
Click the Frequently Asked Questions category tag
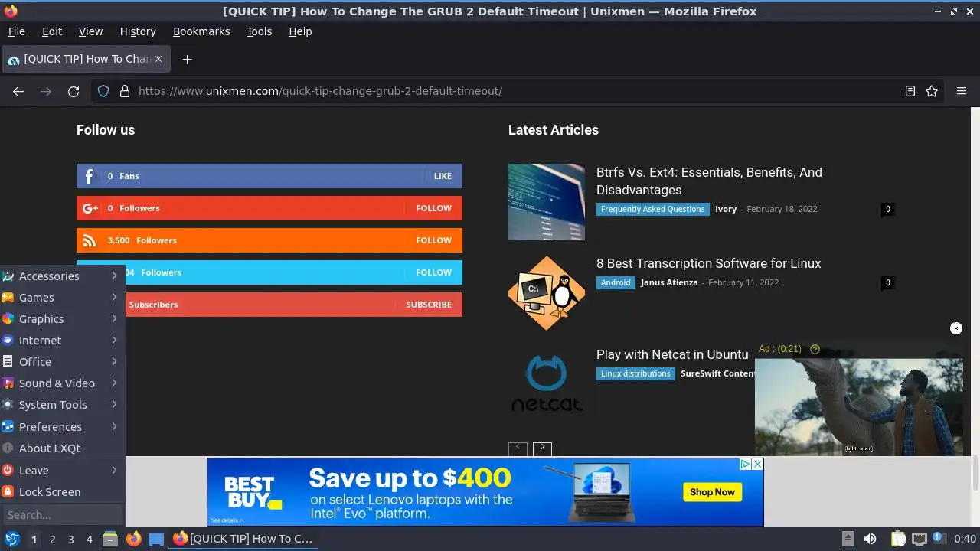tap(652, 209)
